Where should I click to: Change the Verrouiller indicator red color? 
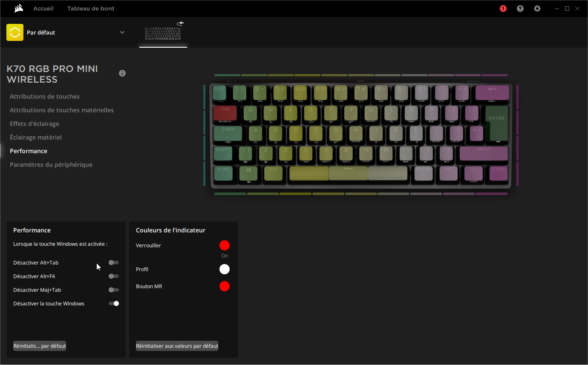pos(225,245)
